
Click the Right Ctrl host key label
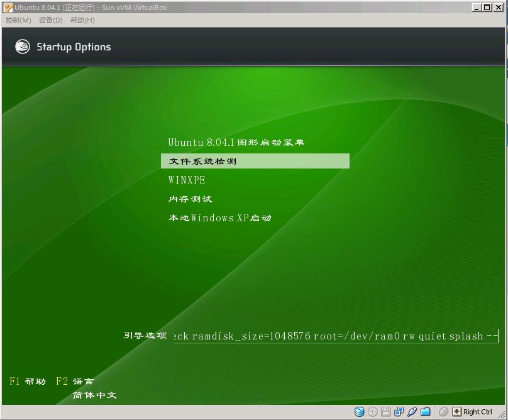[478, 412]
